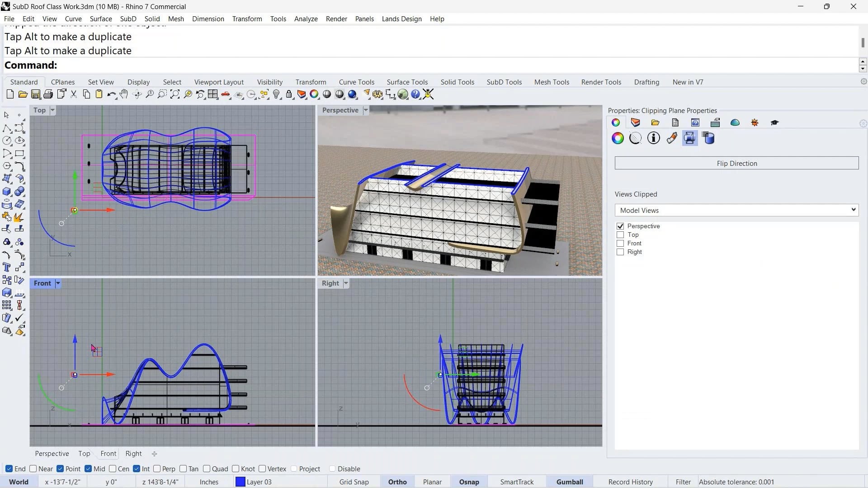Click the Object Info 'i' icon
This screenshot has width=868, height=488.
[654, 138]
